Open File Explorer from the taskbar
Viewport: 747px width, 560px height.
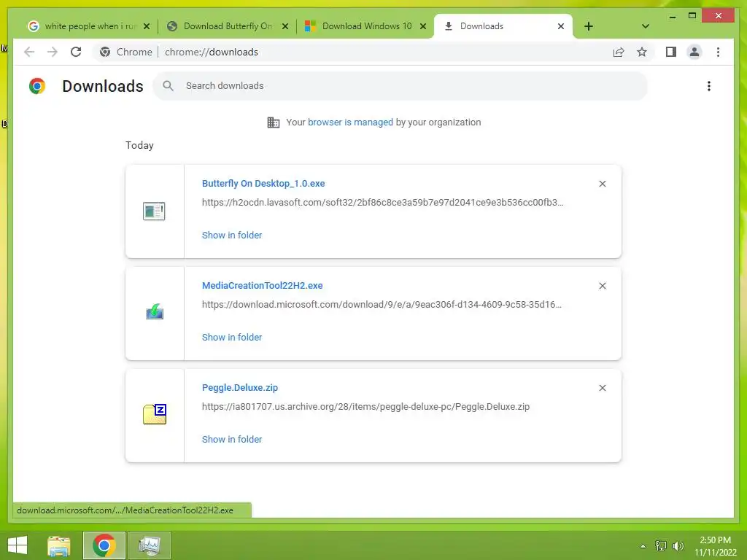(59, 545)
